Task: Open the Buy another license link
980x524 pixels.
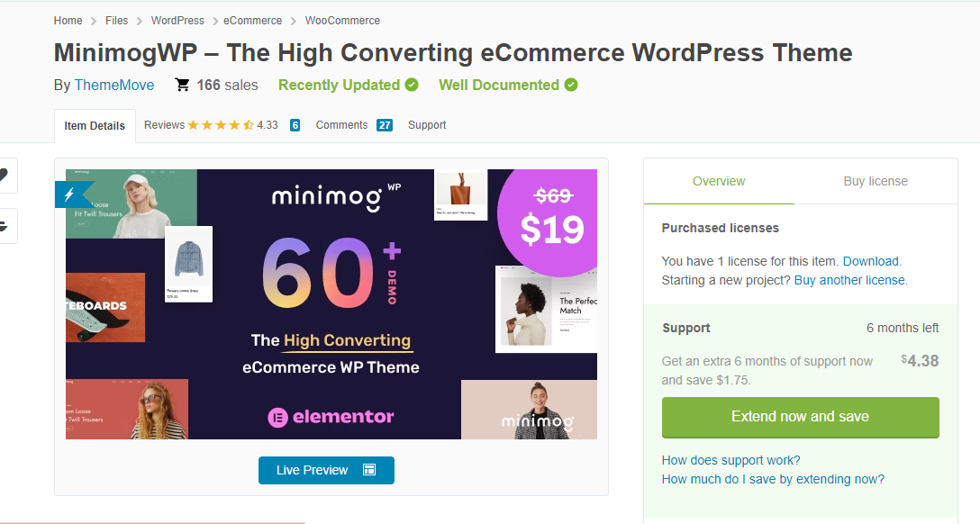Action: (848, 280)
